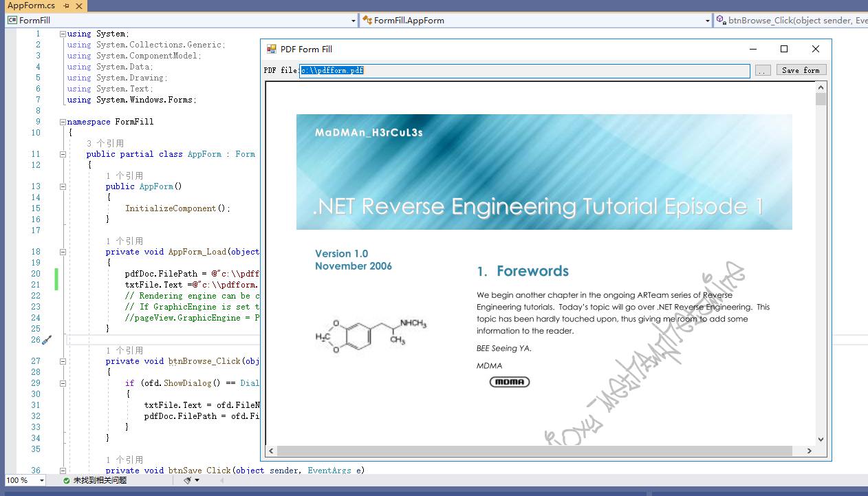Image resolution: width=868 pixels, height=496 pixels.
Task: Open the FormFill.AppForm class dropdown
Action: pos(706,21)
